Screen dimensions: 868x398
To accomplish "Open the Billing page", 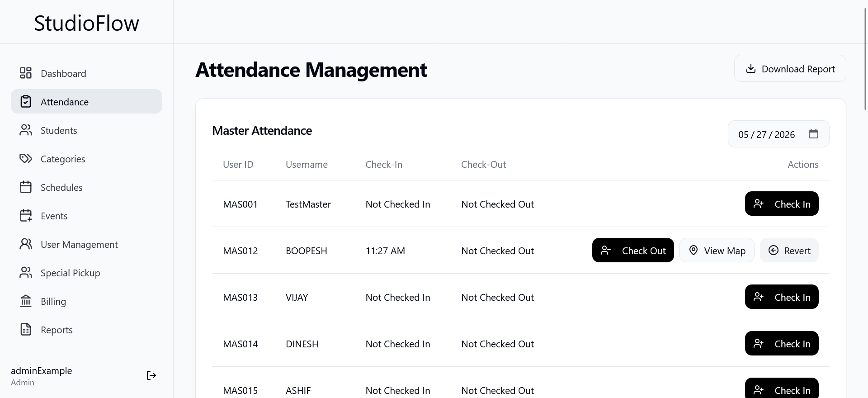I will click(86, 301).
